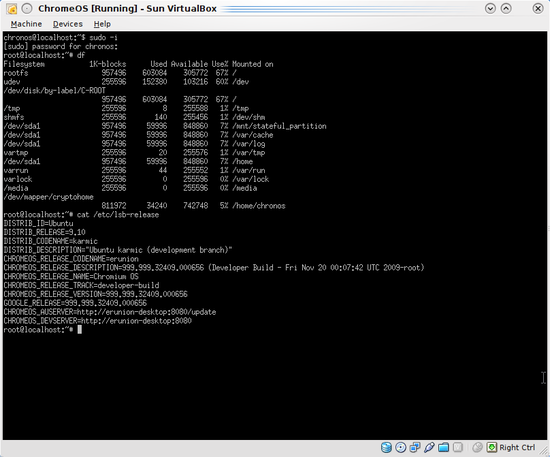Click the CHROMEOS_DEVSERVER URL line
Image resolution: width=550 pixels, height=457 pixels.
coord(98,321)
